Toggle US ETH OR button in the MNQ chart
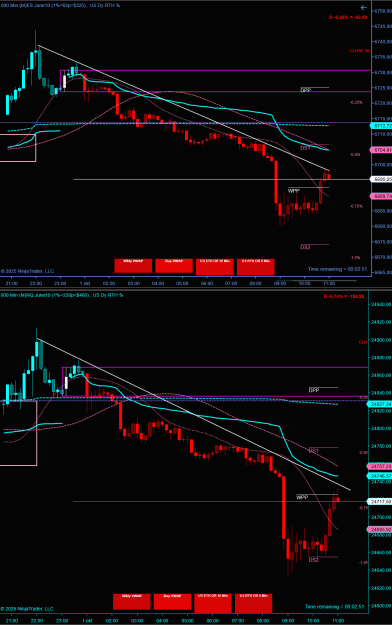 [213, 603]
